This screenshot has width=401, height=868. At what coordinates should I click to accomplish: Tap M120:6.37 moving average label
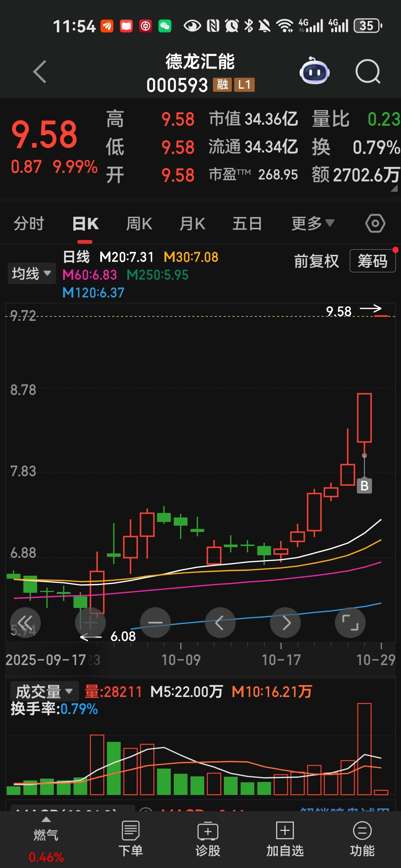(93, 293)
